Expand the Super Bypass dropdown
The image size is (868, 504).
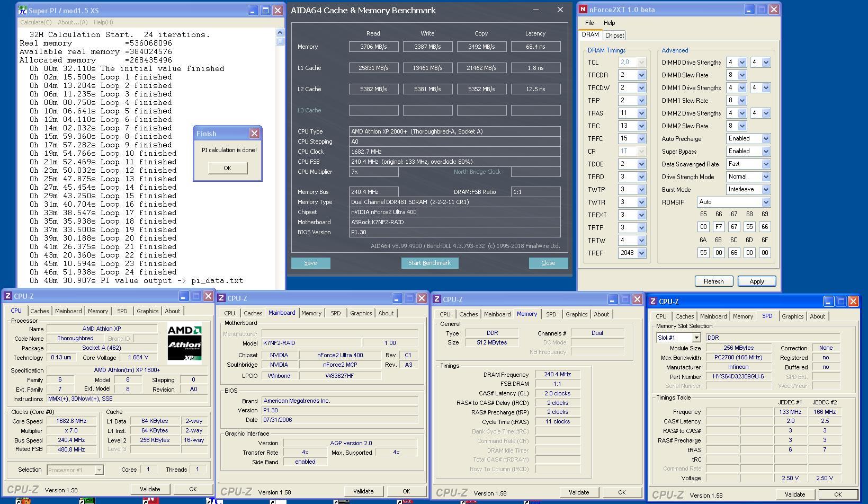point(766,152)
